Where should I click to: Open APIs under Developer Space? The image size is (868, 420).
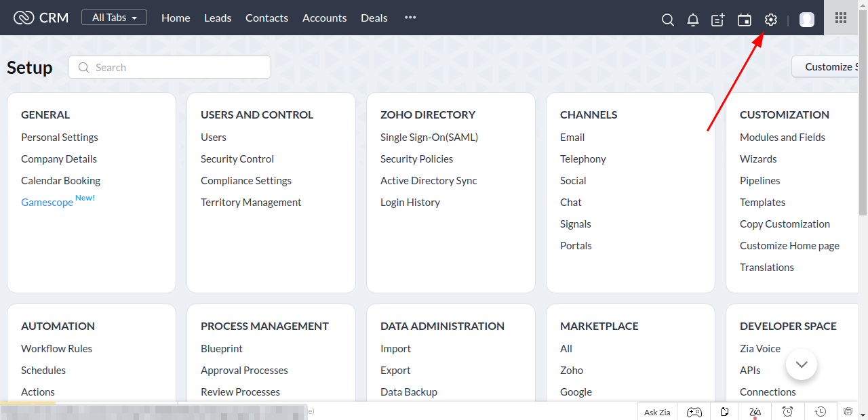click(750, 371)
